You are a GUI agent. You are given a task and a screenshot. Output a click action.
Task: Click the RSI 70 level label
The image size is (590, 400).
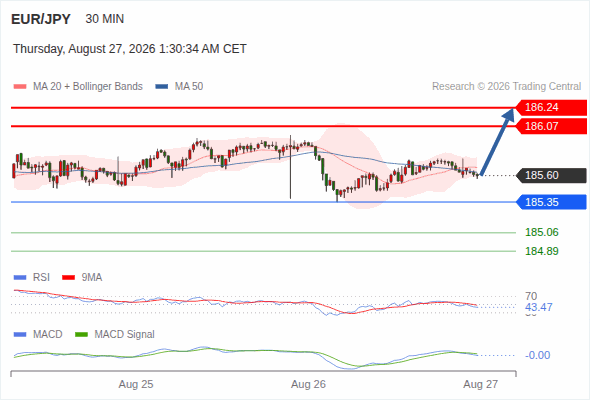click(531, 296)
